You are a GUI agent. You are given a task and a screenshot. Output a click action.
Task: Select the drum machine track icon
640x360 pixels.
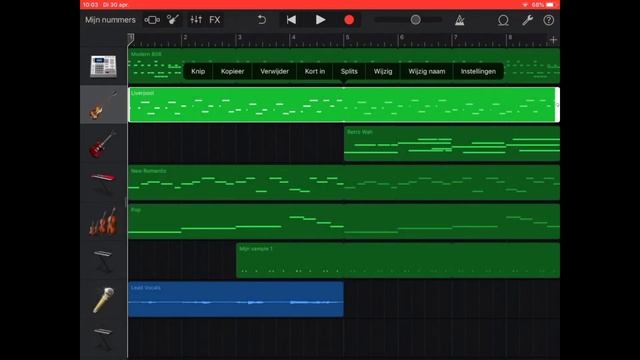(x=103, y=66)
